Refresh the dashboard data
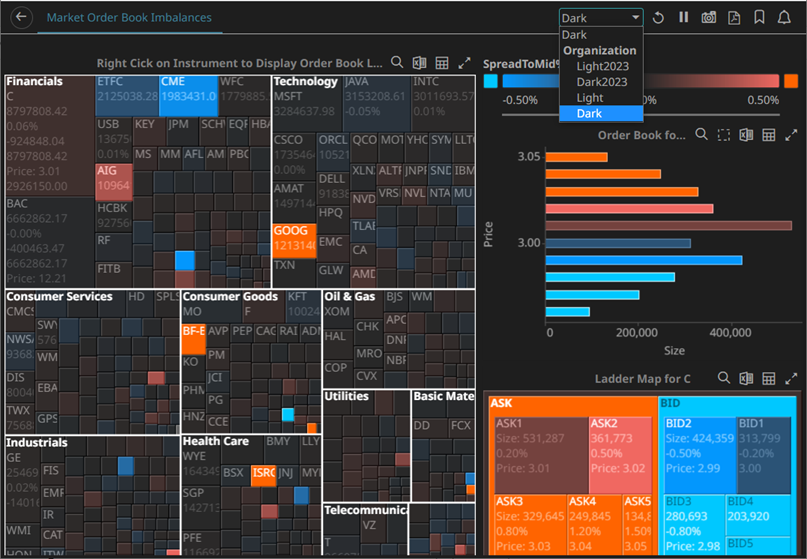807x559 pixels. 658,18
